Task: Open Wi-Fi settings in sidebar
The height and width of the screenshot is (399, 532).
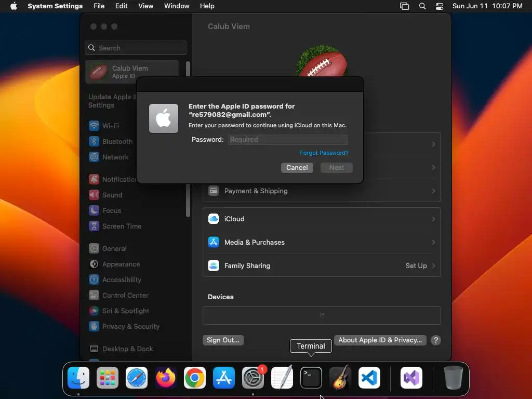Action: [x=104, y=126]
